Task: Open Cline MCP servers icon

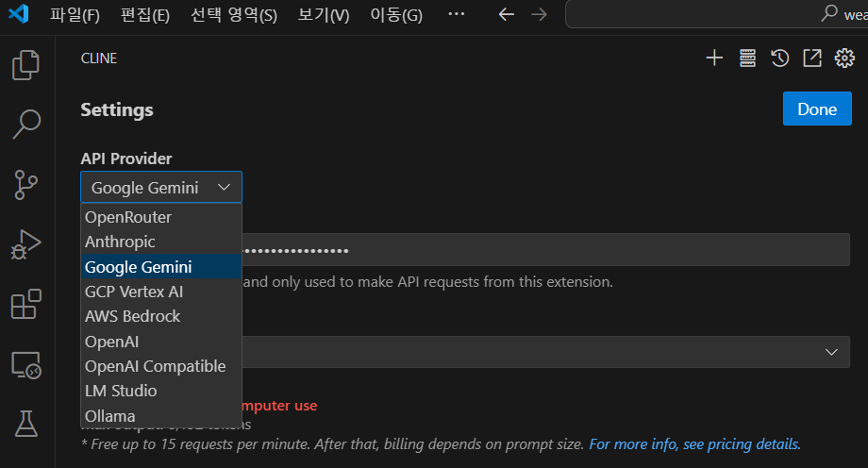Action: 747,58
